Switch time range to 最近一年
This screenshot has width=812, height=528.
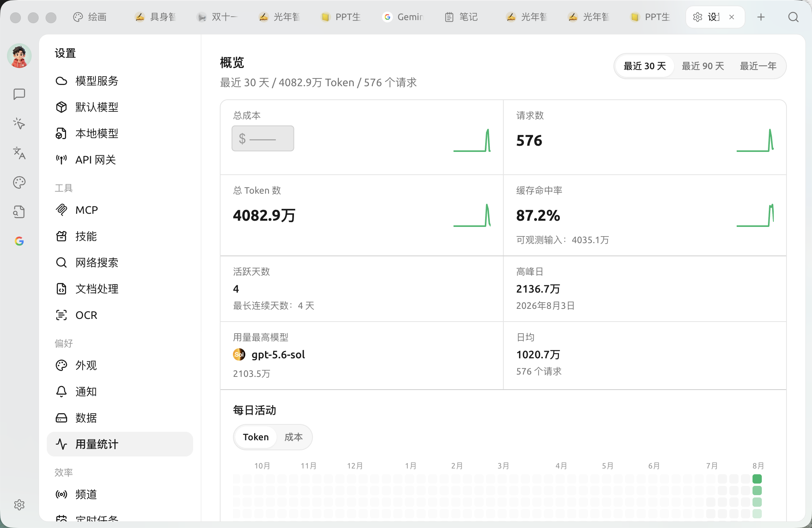pyautogui.click(x=758, y=66)
